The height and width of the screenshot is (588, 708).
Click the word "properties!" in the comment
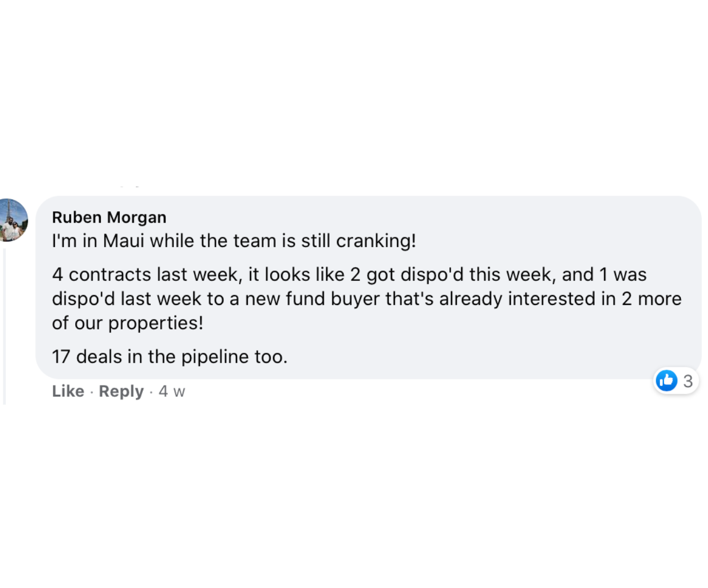pos(156,323)
